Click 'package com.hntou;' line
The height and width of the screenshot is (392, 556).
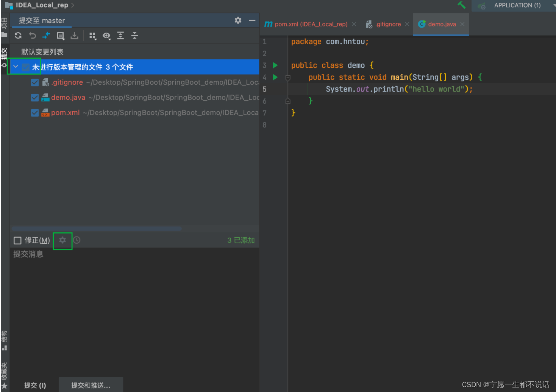point(330,42)
